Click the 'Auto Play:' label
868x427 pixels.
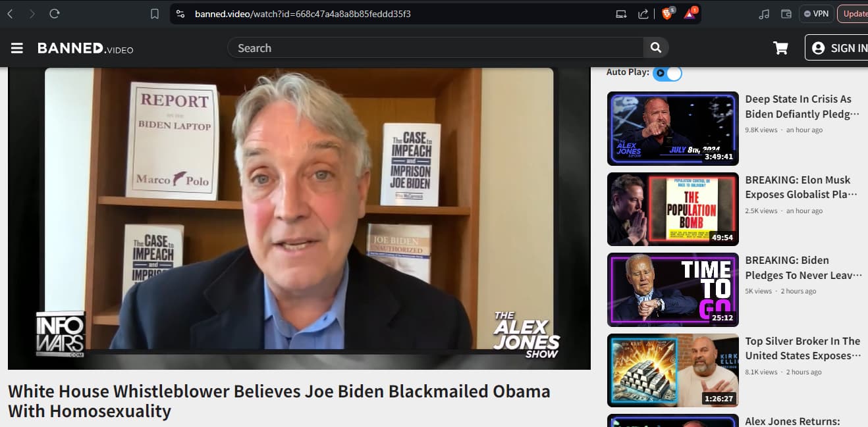click(x=628, y=72)
